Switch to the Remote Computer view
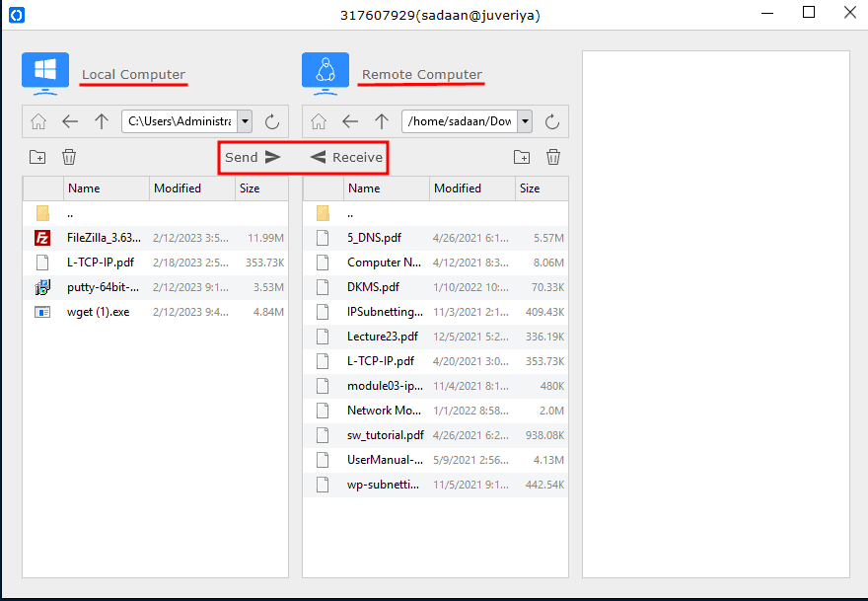Image resolution: width=868 pixels, height=601 pixels. [421, 73]
